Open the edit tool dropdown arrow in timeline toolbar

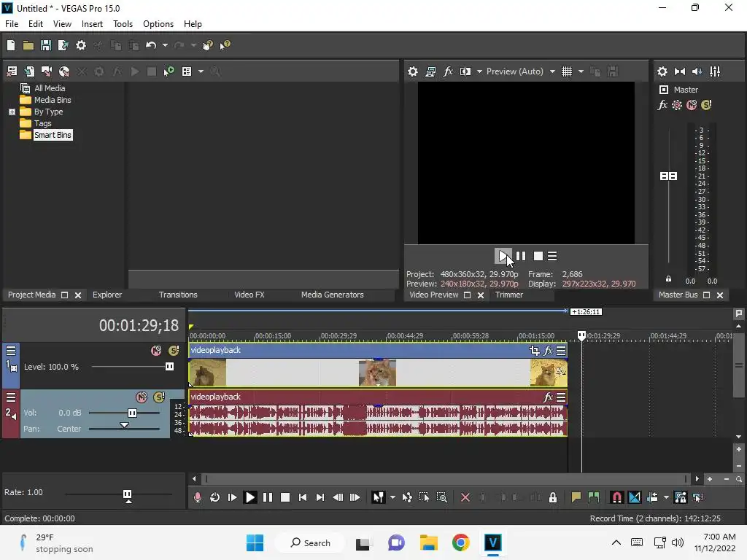tap(392, 497)
